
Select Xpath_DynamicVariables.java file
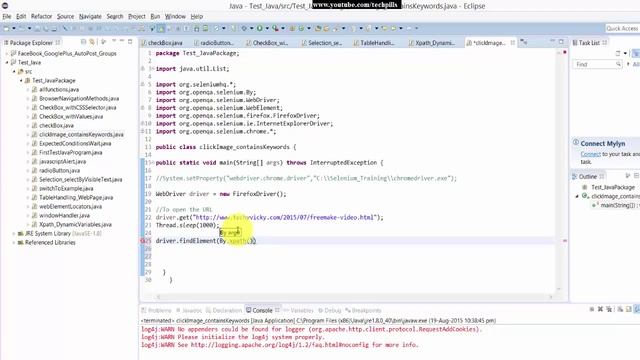(75, 224)
